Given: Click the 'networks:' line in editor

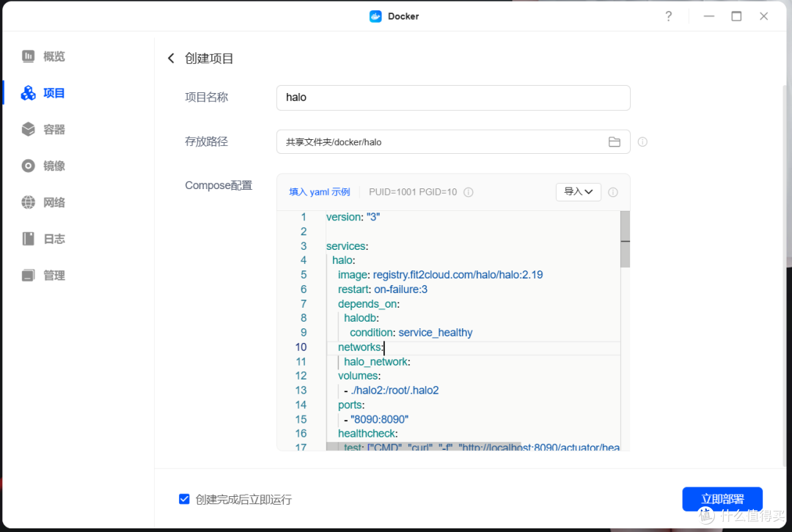Looking at the screenshot, I should click(x=361, y=347).
